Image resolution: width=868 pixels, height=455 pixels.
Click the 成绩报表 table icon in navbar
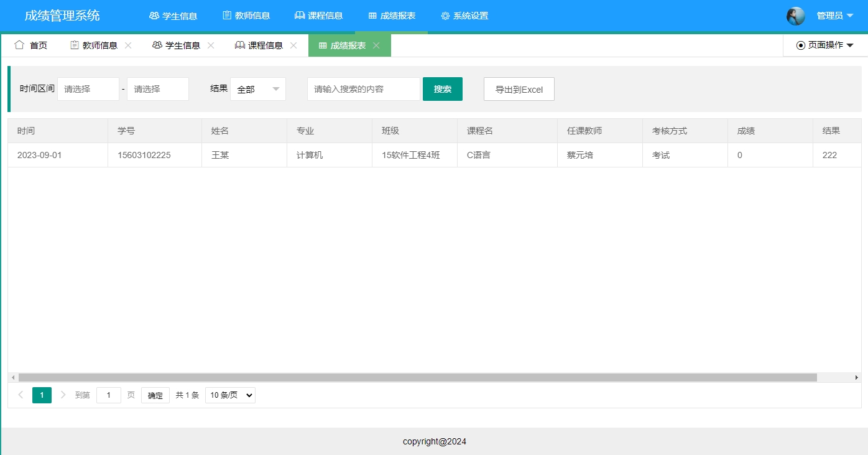[x=372, y=16]
